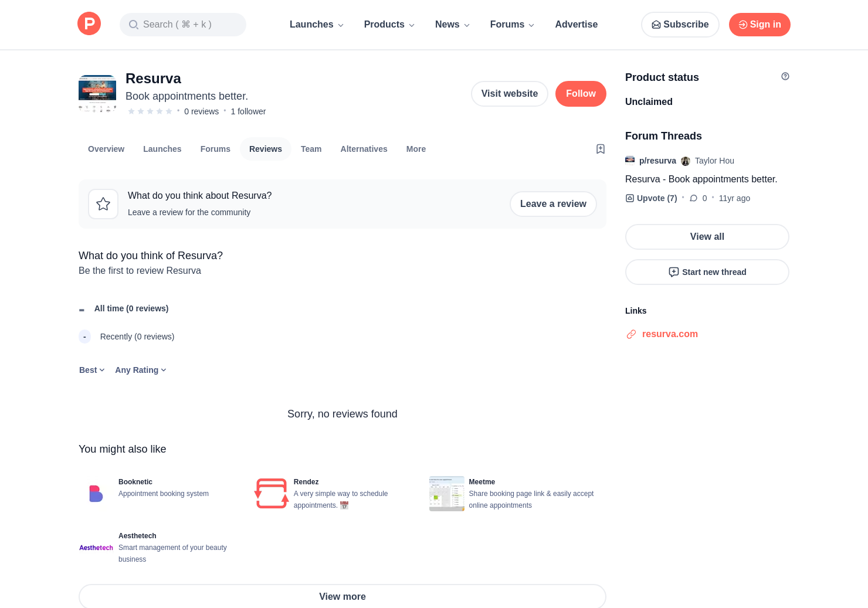Open the Aesthetech logo icon
The image size is (868, 608).
[x=96, y=548]
